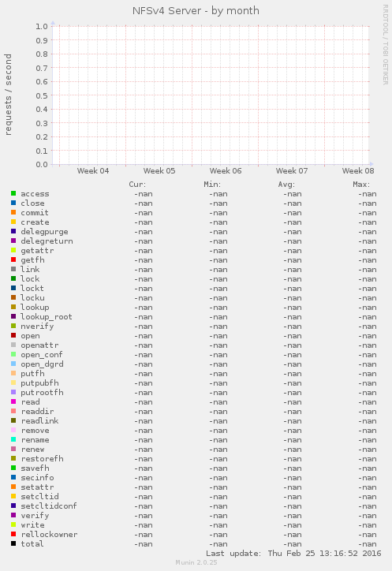Click the locku legend label

(x=32, y=298)
